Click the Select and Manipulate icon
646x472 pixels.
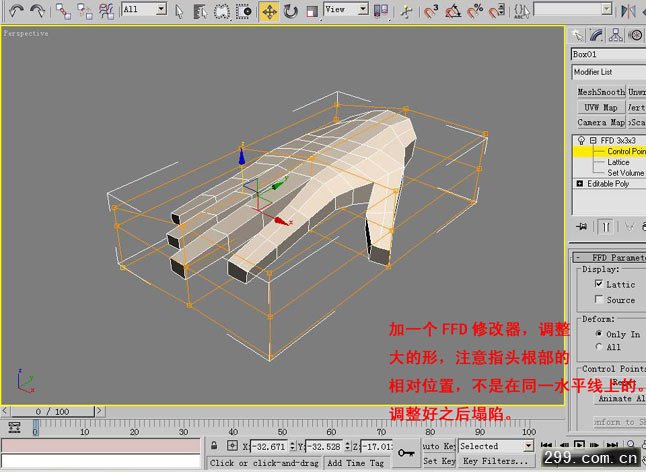click(406, 12)
